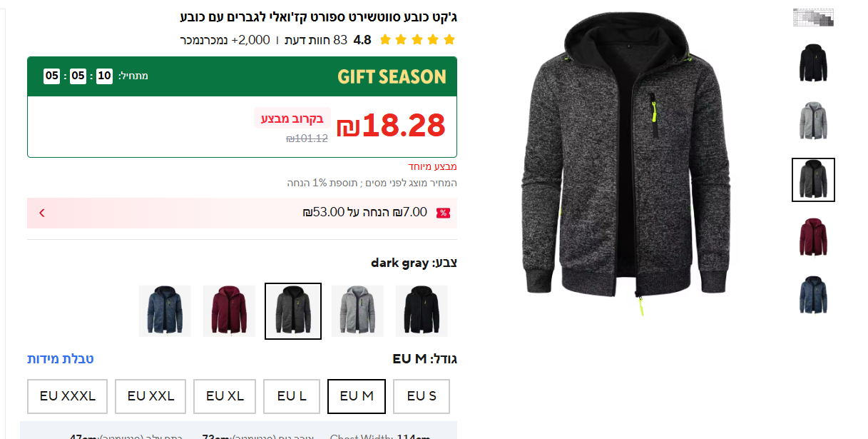Select the blue jacket color swatch

pyautogui.click(x=165, y=311)
